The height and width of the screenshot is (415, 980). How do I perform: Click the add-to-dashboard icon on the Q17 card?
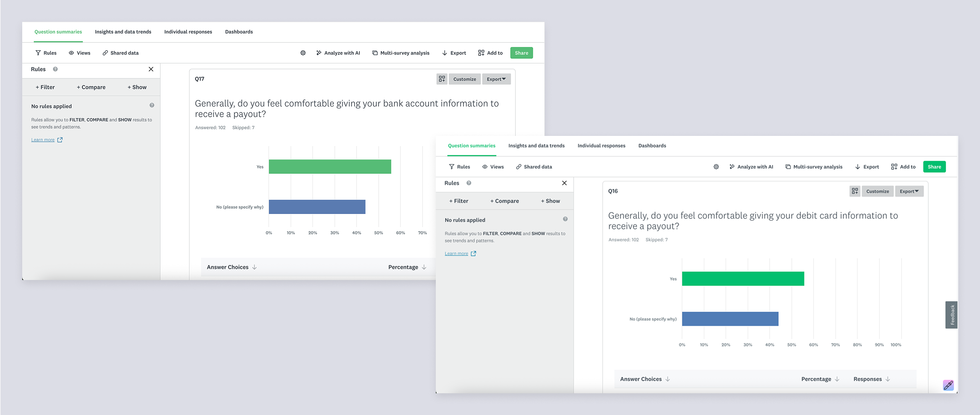pos(442,79)
